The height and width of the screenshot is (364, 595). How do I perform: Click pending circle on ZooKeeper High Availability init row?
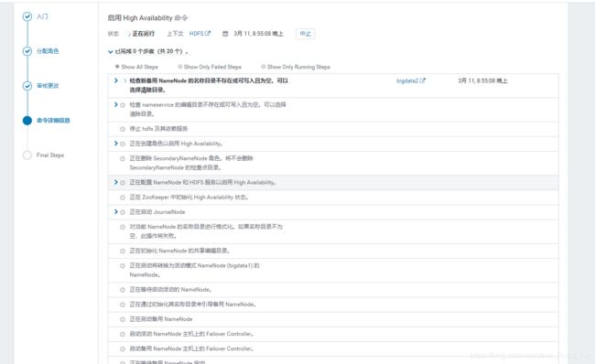(x=123, y=198)
